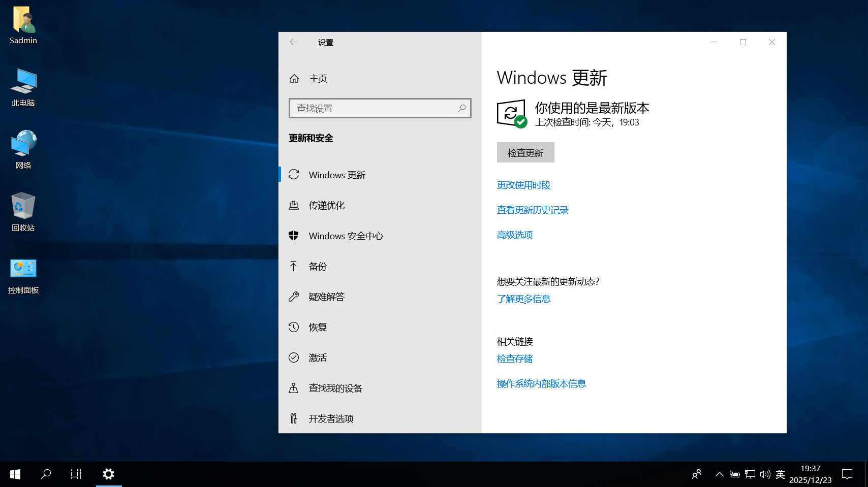Screen dimensions: 868x487
Task: Click the 更改使用时段 link
Action: point(523,185)
